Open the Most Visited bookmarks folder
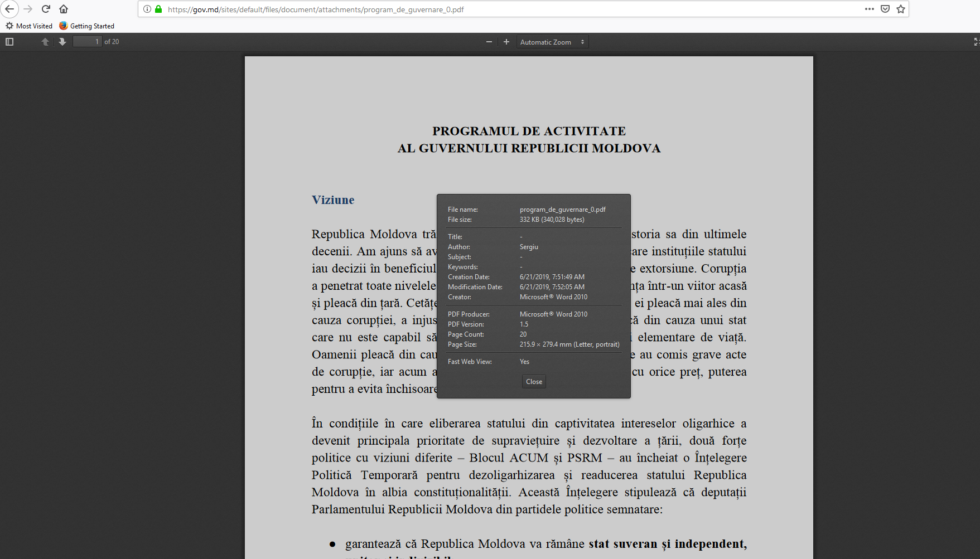The width and height of the screenshot is (980, 559). pyautogui.click(x=29, y=26)
